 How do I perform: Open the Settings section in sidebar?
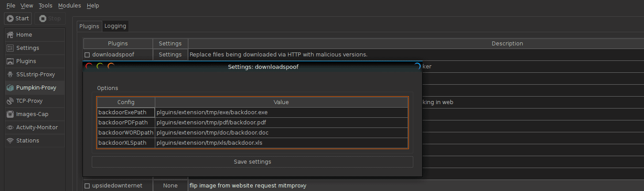(27, 48)
